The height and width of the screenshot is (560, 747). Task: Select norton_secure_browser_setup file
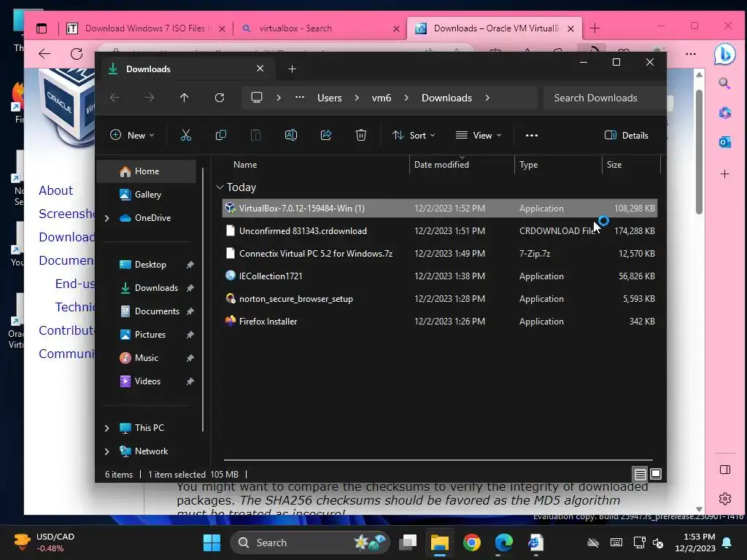(439, 299)
